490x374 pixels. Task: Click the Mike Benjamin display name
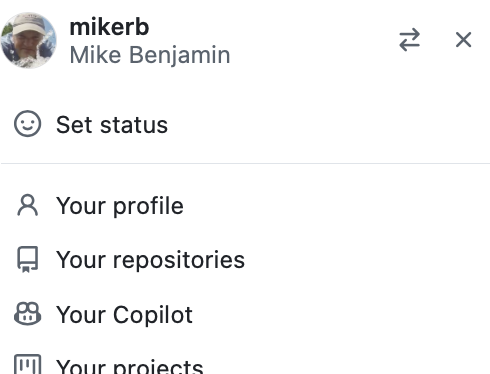150,55
